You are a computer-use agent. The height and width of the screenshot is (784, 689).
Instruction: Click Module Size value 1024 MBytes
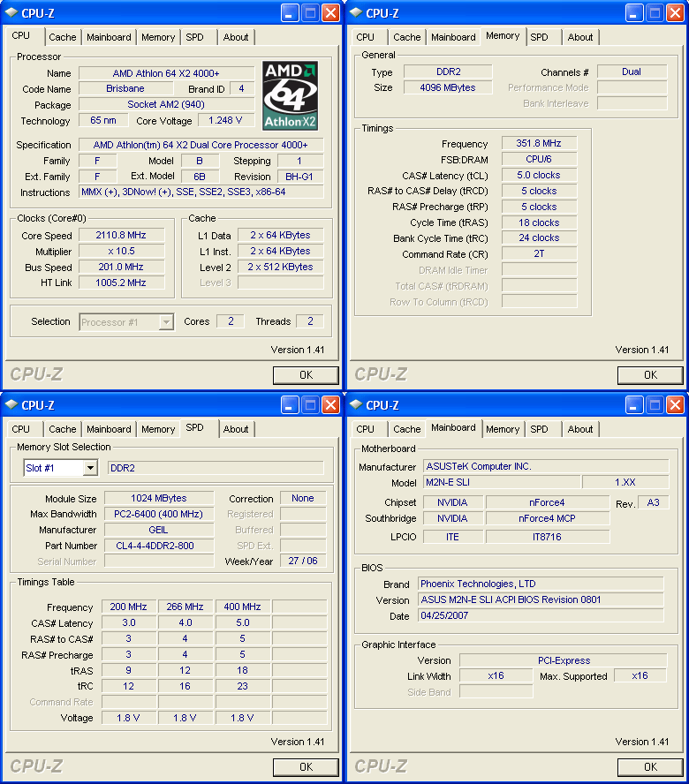(159, 498)
